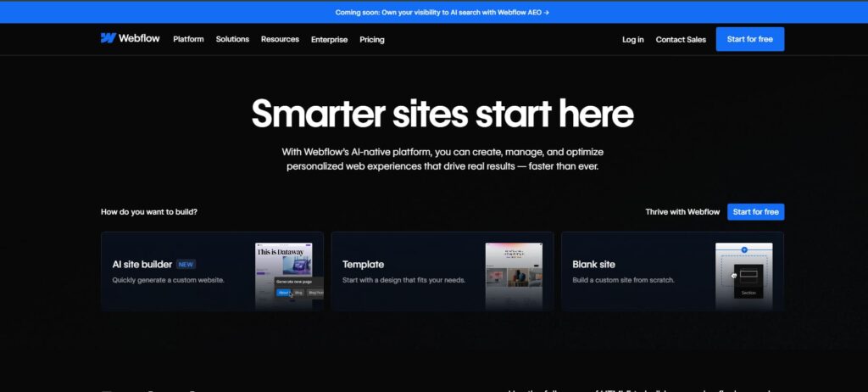868x392 pixels.
Task: Open the Resources menu
Action: tap(280, 39)
